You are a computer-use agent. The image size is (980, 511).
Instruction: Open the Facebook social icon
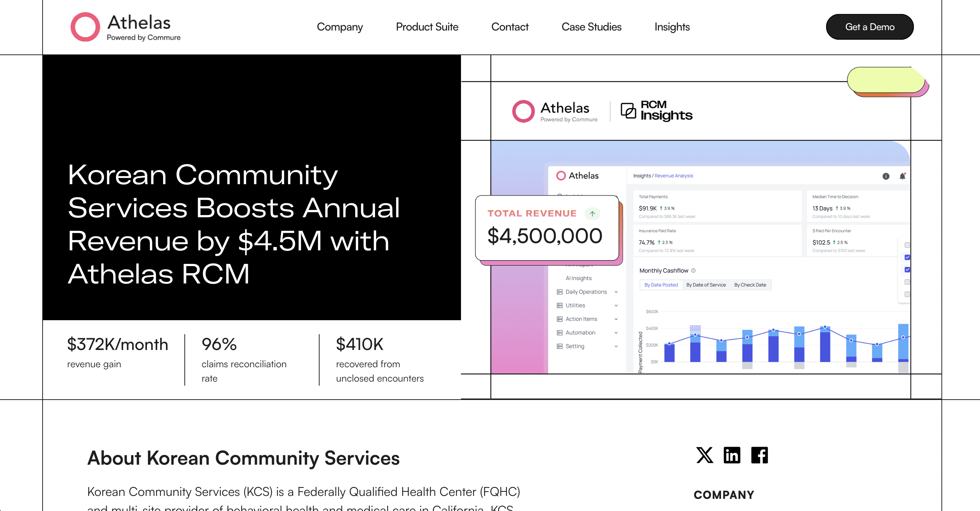[759, 455]
